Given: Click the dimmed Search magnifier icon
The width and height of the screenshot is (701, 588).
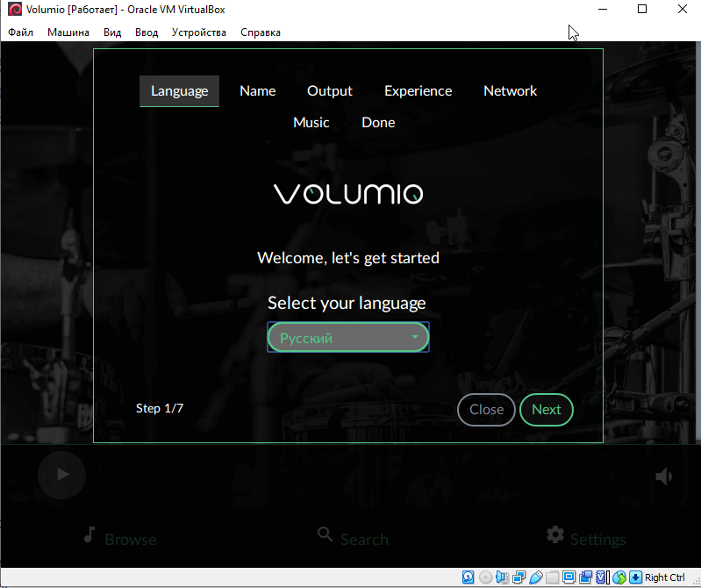Looking at the screenshot, I should click(325, 534).
